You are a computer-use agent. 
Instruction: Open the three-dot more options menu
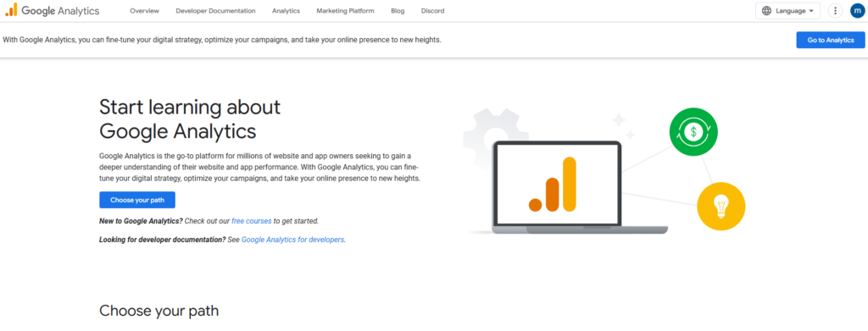(x=835, y=10)
